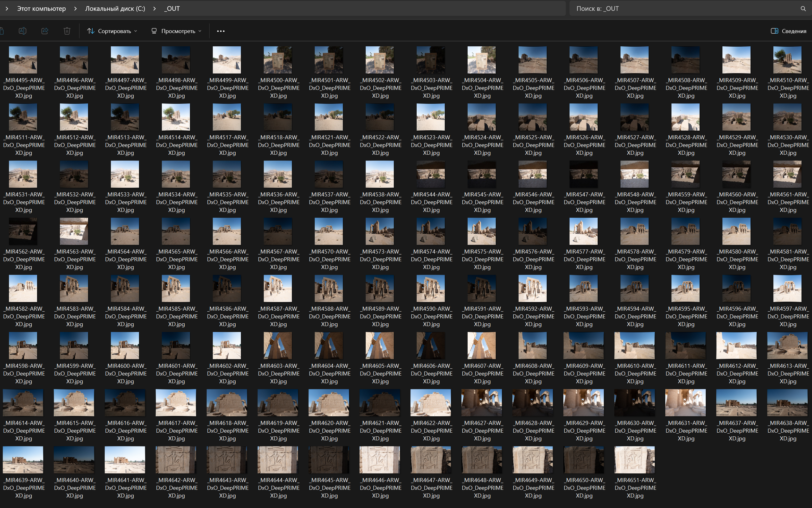
Task: Select the _MIR4642-ARW relief carving thumbnail
Action: click(176, 460)
